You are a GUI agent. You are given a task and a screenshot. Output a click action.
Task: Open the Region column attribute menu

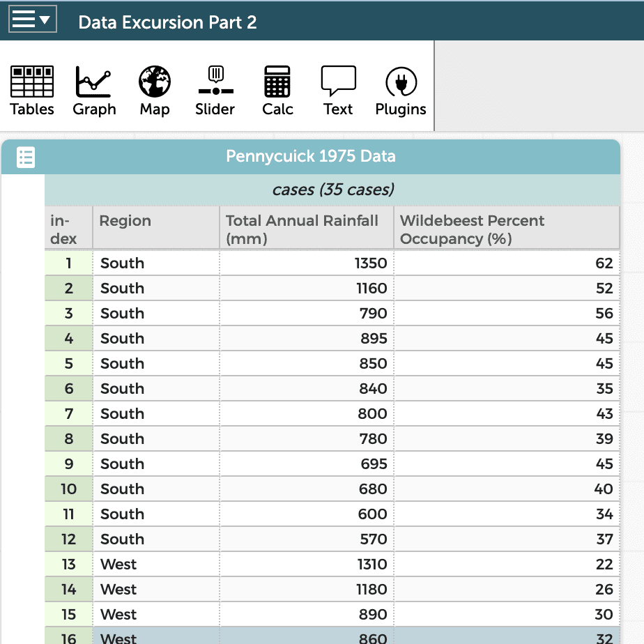(155, 227)
